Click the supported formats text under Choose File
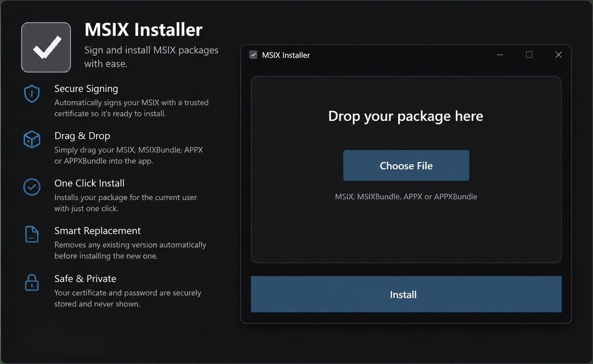The image size is (593, 364). click(x=406, y=197)
